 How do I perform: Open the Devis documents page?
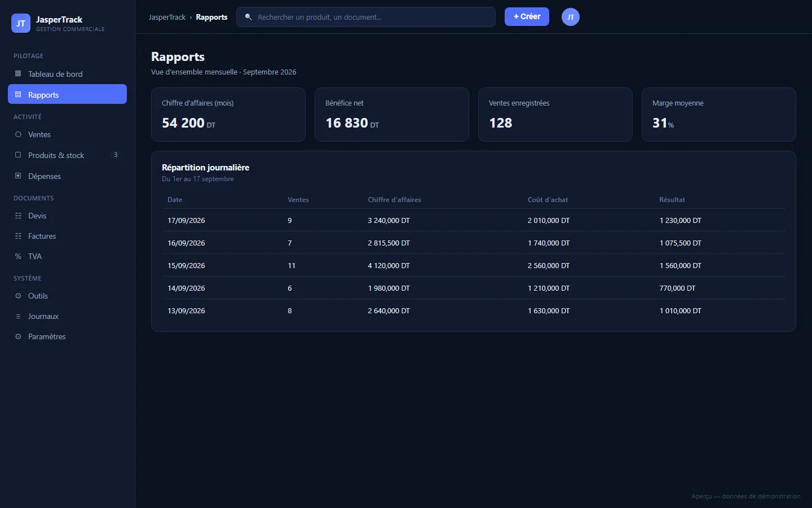click(x=67, y=216)
